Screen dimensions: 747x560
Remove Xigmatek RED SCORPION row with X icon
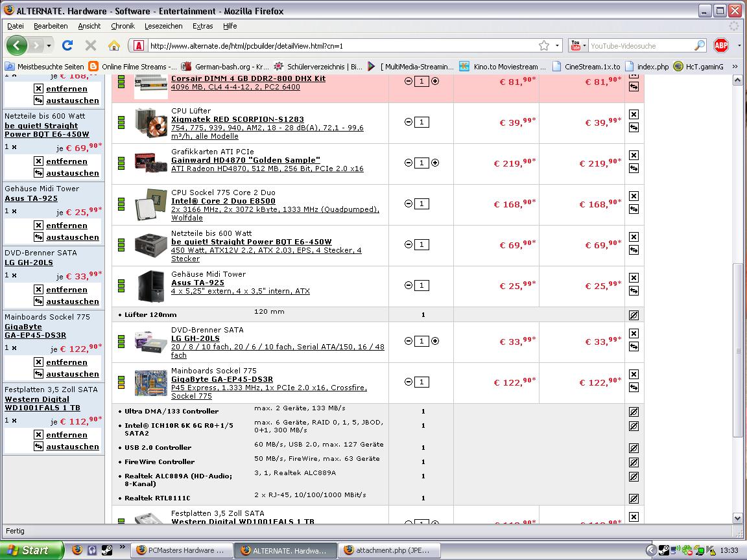coord(634,114)
